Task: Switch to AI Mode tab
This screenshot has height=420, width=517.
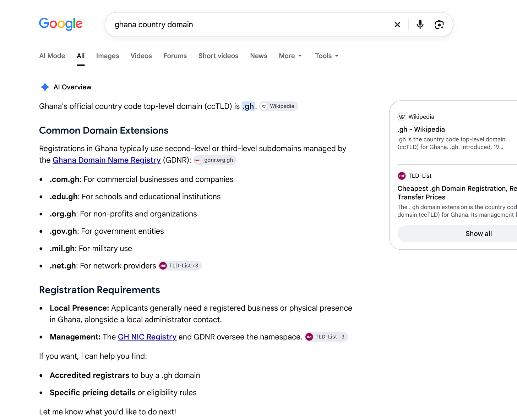Action: coord(52,56)
